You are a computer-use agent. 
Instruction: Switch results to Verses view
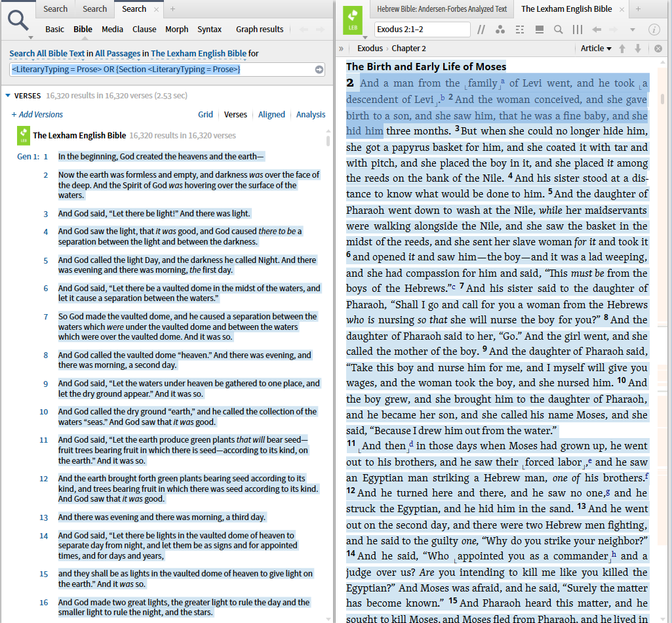click(x=236, y=115)
